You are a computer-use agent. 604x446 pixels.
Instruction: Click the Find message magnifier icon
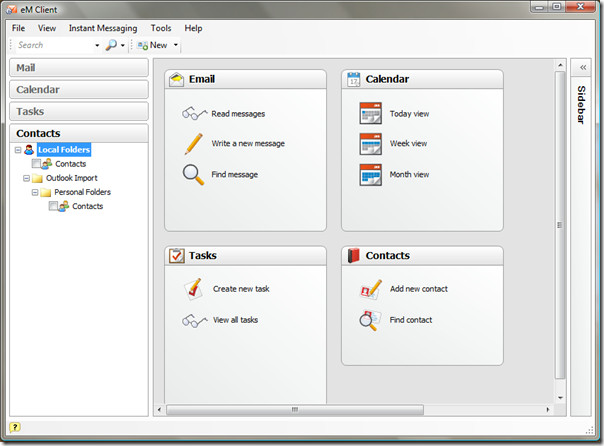click(193, 174)
